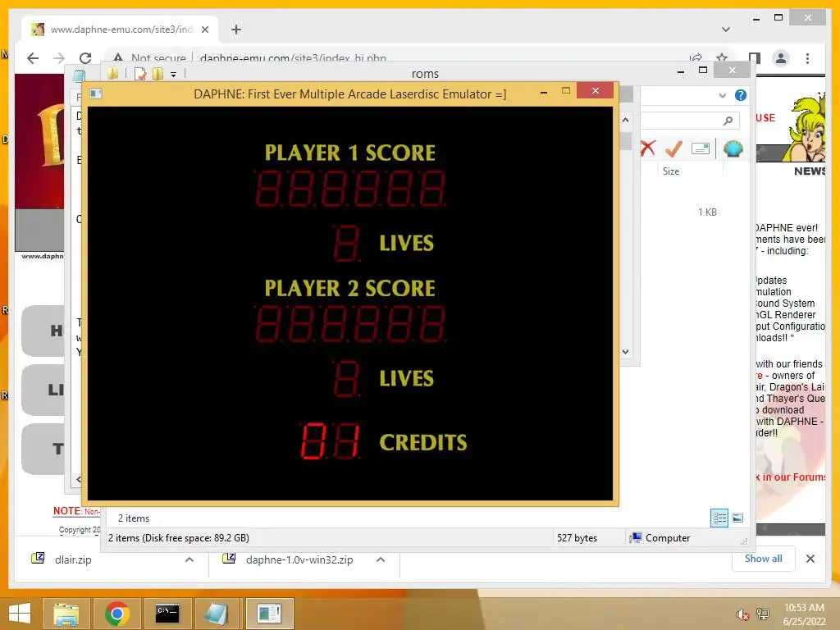Switch roms Explorer to large icons view

click(x=737, y=518)
